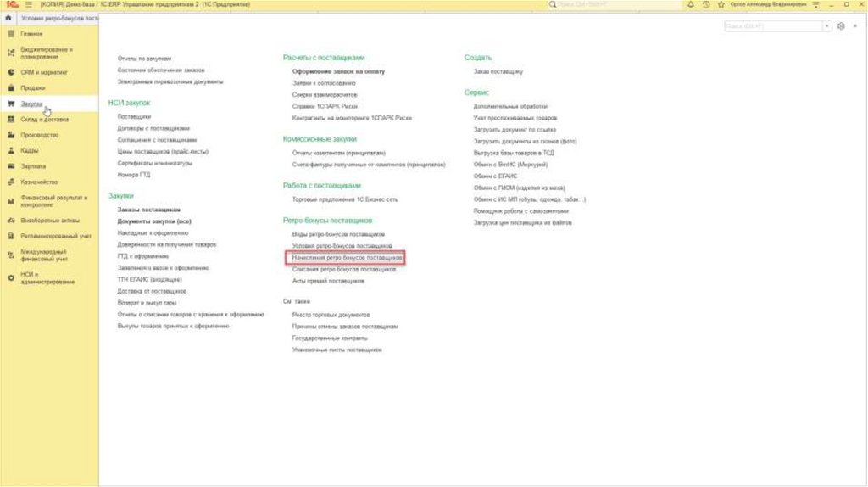Open history clock icon in title bar
Screen dimensions: 868x487
pos(706,4)
